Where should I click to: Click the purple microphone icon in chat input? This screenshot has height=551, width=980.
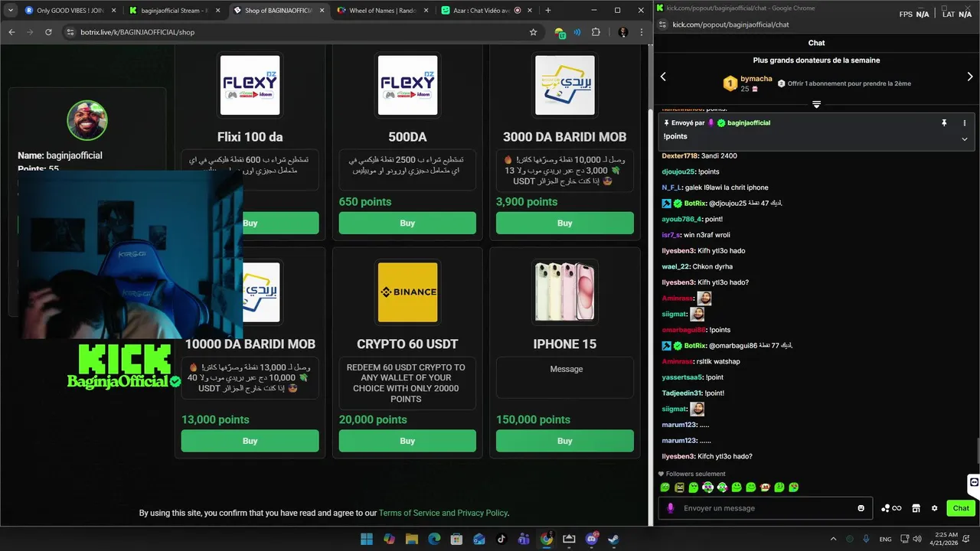click(x=671, y=508)
